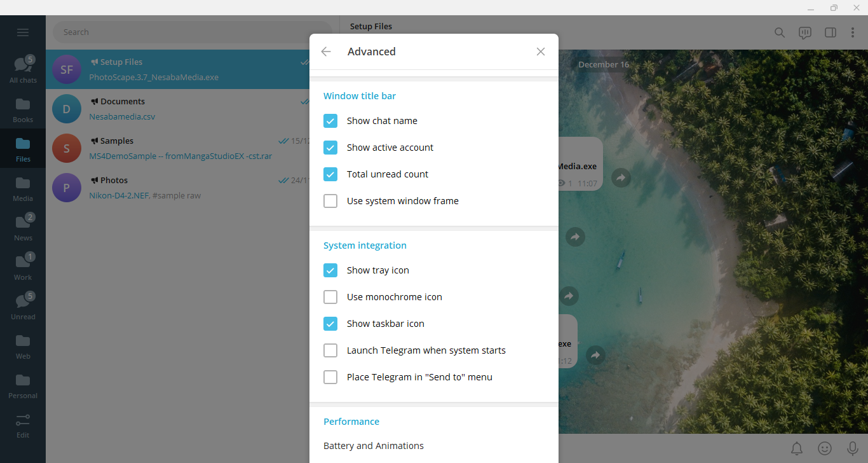Image resolution: width=868 pixels, height=463 pixels.
Task: Click the Search input field
Action: 191,32
